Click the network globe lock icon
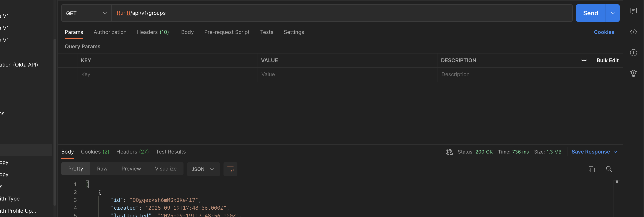This screenshot has height=217, width=644. tap(449, 152)
